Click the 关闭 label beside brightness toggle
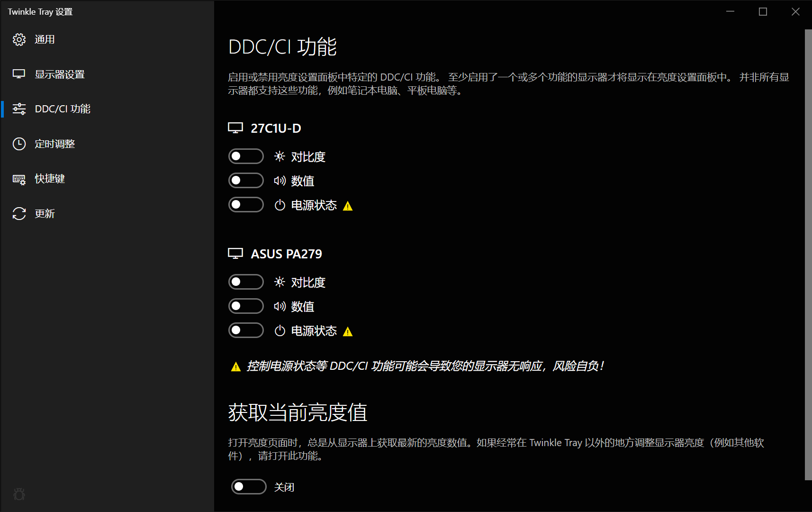Screen dimensions: 812x512 (x=284, y=487)
